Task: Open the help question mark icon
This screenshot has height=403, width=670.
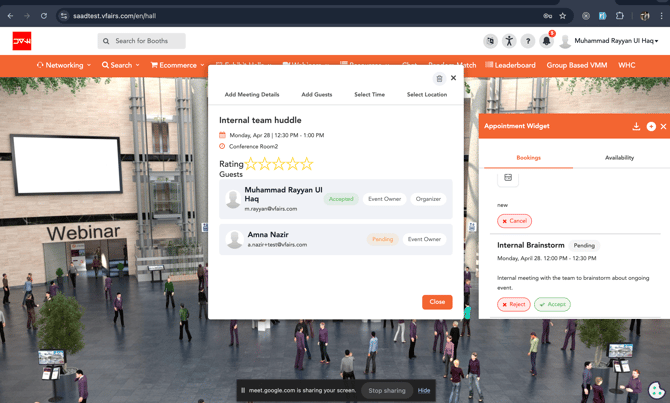Action: pyautogui.click(x=528, y=41)
